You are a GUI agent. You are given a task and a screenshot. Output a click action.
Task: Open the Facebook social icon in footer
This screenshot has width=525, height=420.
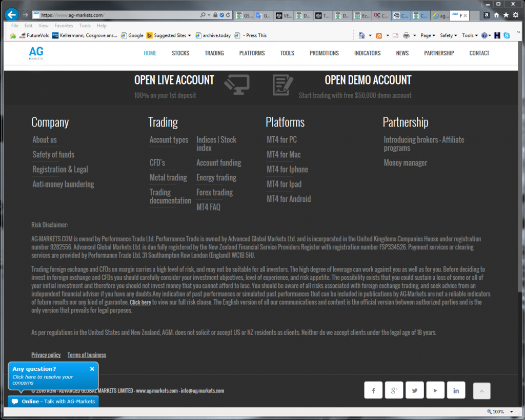pos(373,390)
